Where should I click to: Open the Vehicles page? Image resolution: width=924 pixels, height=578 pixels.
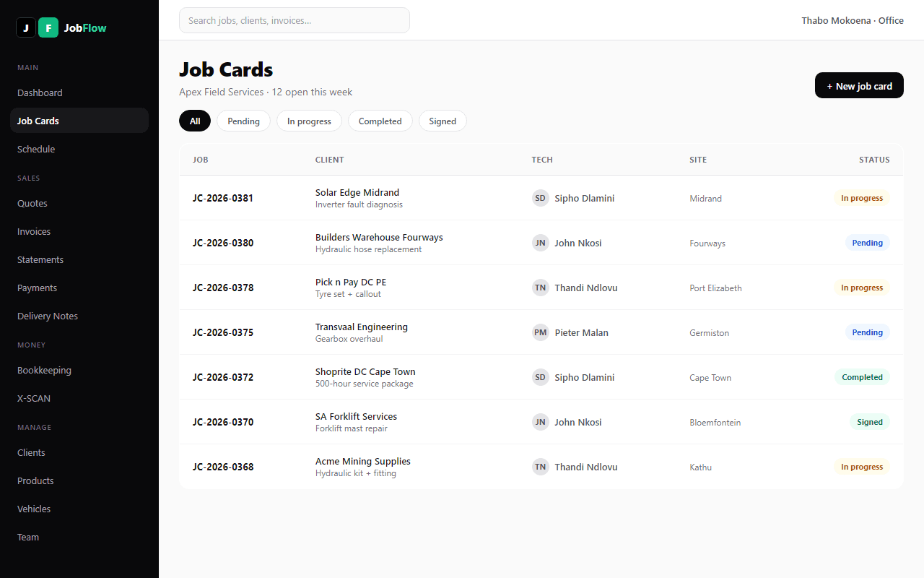click(x=79, y=509)
